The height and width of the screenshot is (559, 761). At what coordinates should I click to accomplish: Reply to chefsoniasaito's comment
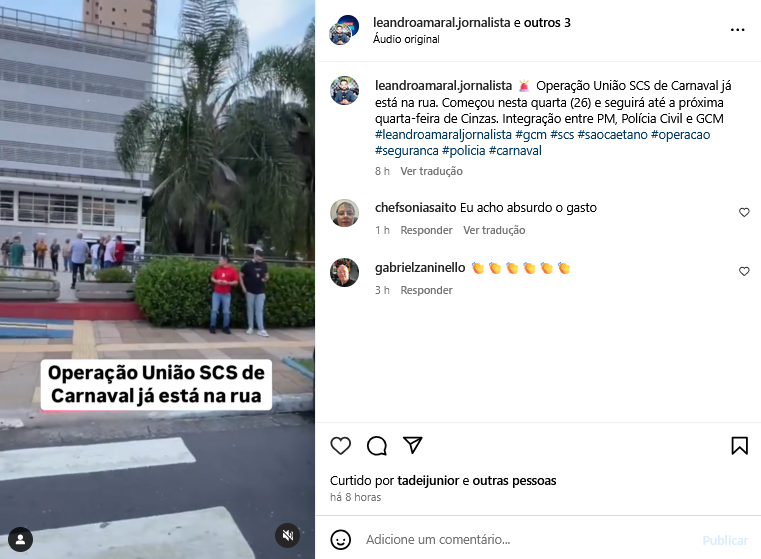[426, 230]
